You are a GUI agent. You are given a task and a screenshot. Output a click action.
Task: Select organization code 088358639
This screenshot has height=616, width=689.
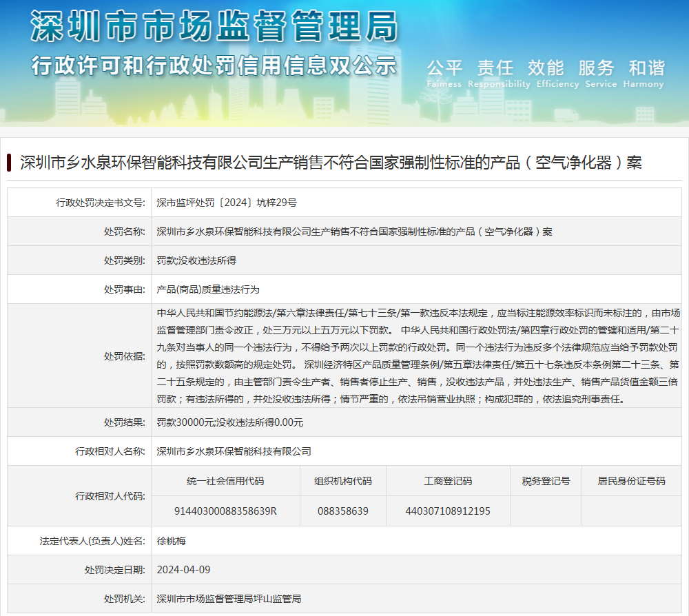point(342,511)
